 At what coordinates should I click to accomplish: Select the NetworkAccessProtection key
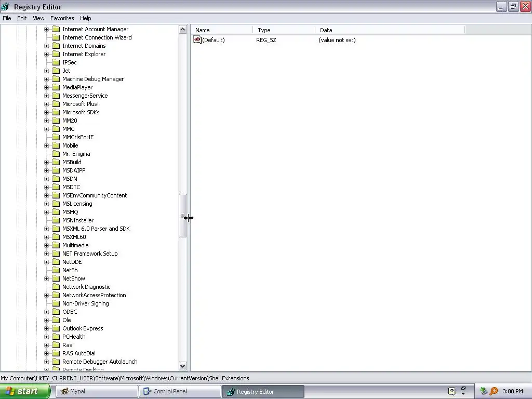94,295
